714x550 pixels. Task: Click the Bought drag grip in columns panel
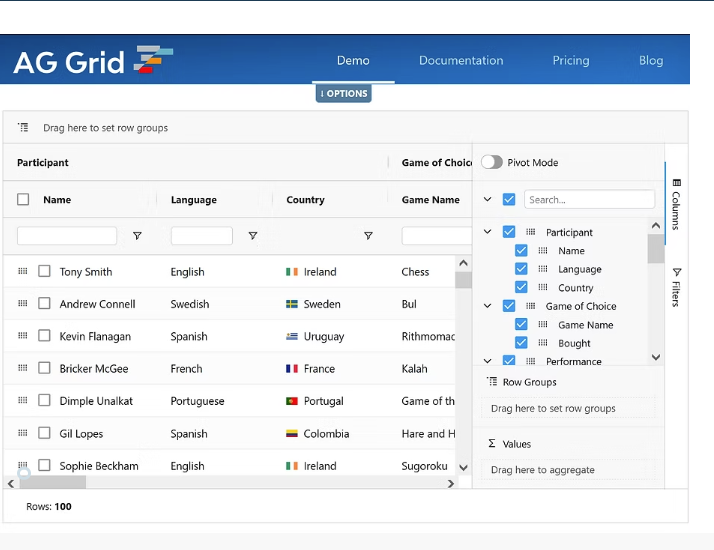[x=543, y=342]
